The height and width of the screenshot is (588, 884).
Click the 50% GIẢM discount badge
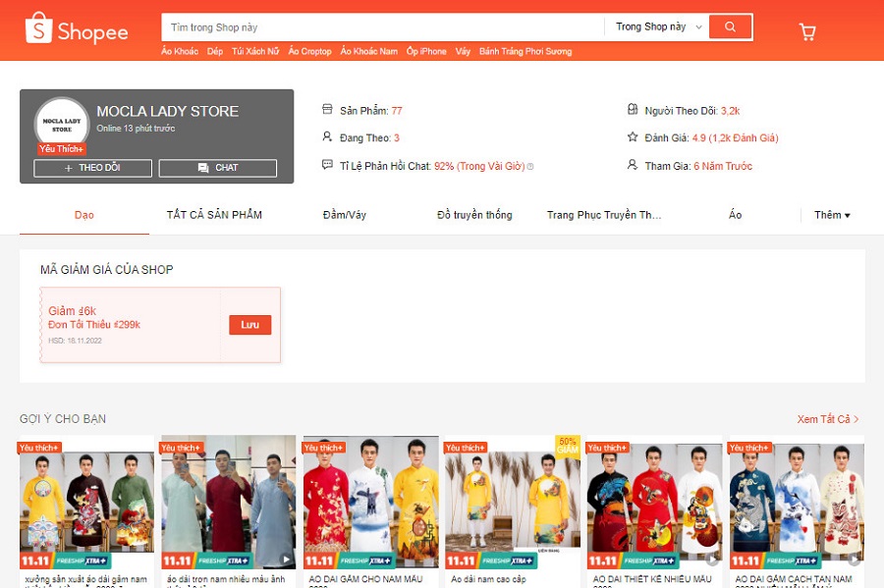tap(568, 445)
